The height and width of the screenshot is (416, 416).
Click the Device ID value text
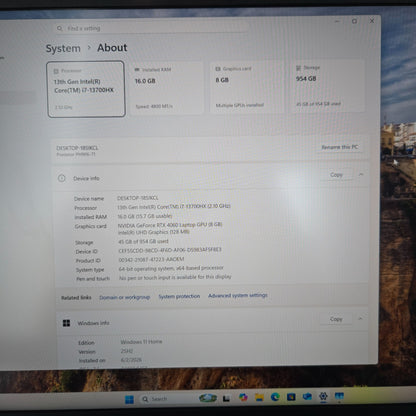click(x=170, y=250)
